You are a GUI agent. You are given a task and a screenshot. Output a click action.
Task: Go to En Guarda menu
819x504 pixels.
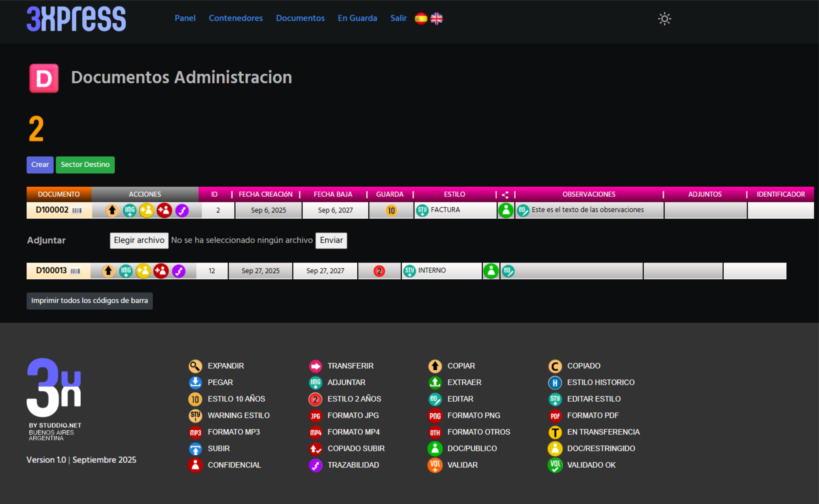coord(357,18)
